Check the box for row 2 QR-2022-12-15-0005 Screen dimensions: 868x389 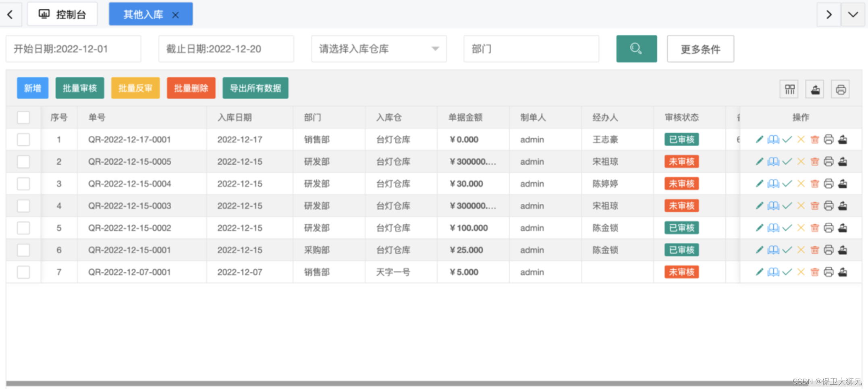(23, 161)
